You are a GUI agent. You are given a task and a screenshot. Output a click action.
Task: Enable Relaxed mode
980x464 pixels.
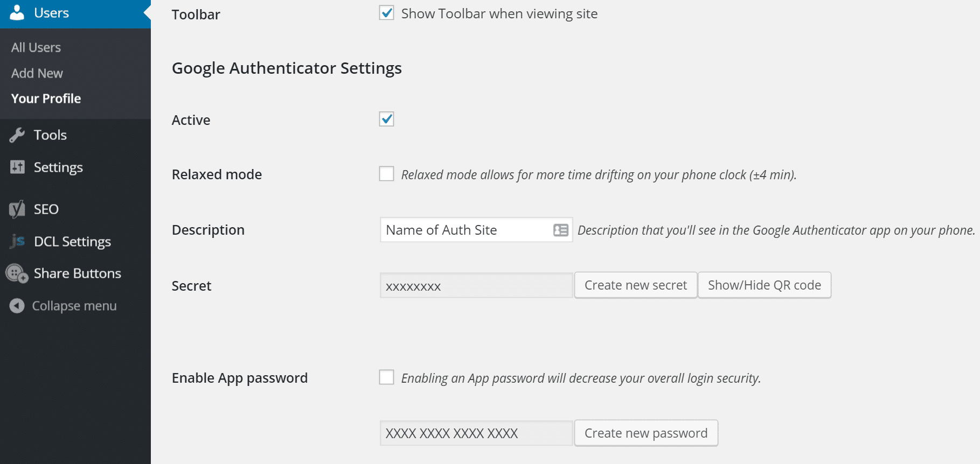(x=386, y=174)
